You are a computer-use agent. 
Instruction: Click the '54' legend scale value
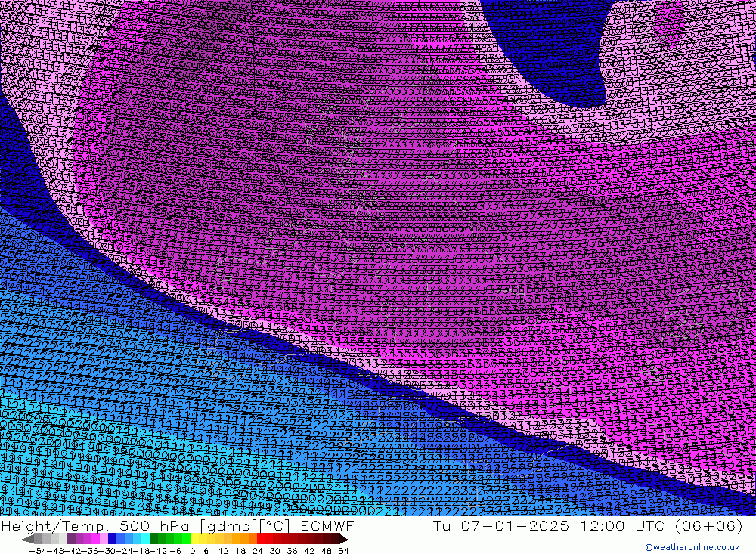coord(343,551)
